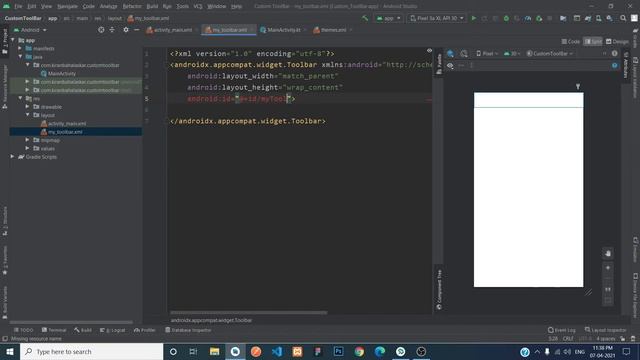Open the Component Tree side panel

[439, 289]
